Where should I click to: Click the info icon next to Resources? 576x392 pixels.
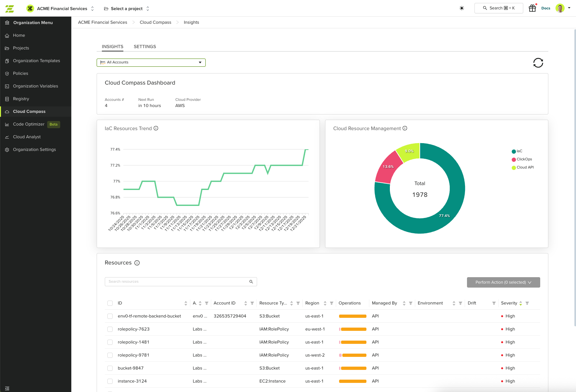click(137, 263)
